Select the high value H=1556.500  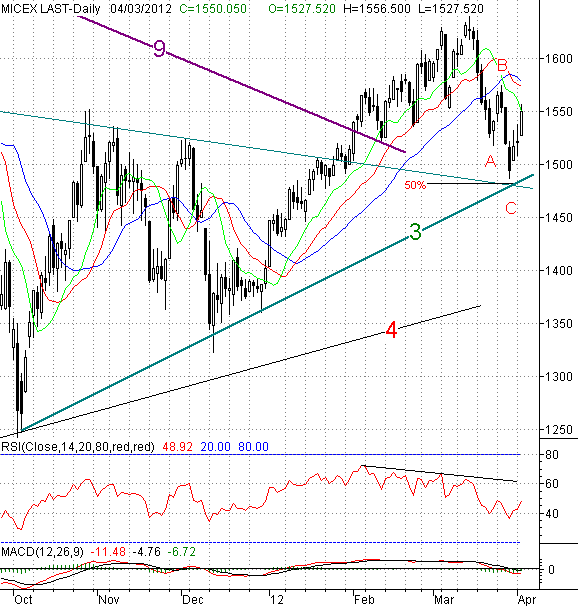[x=377, y=9]
